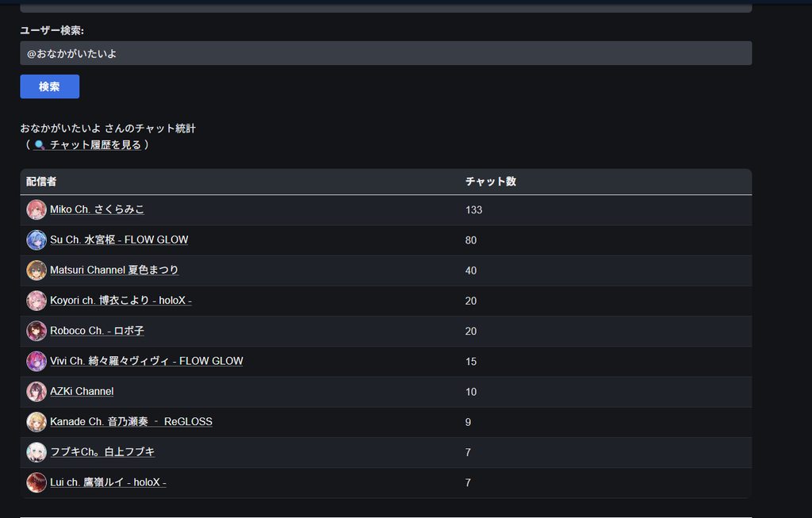Viewport: 812px width, 518px height.
Task: Click フブキCh。白上フブキ avatar icon
Action: [x=36, y=452]
